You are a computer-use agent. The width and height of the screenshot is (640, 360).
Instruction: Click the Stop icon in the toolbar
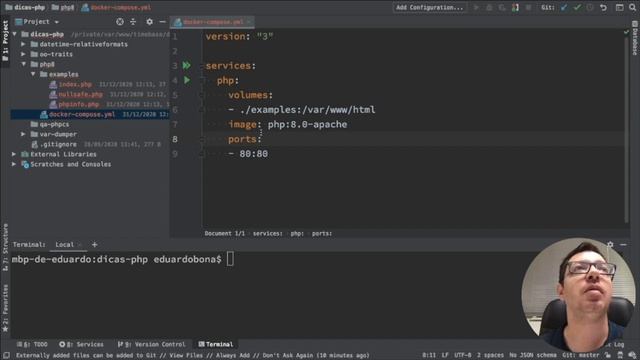coord(528,7)
